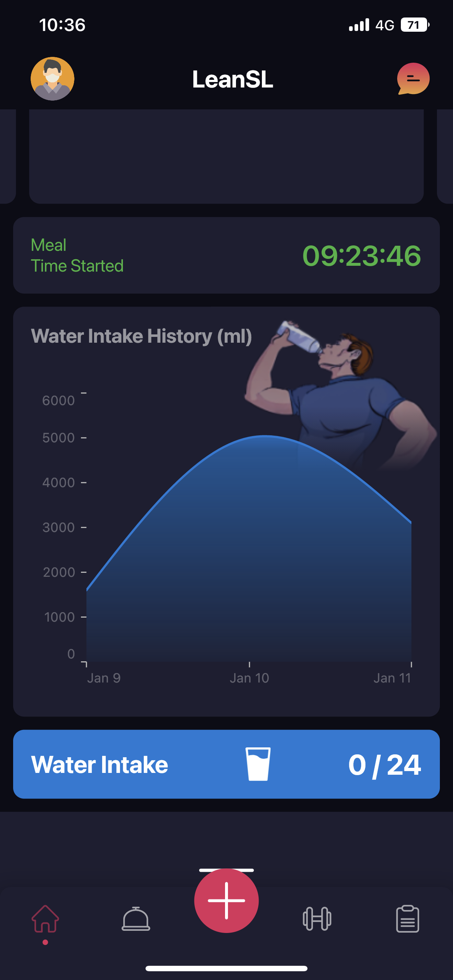Image resolution: width=453 pixels, height=980 pixels.
Task: Tap the 09:23:46 meal timer
Action: 362,256
